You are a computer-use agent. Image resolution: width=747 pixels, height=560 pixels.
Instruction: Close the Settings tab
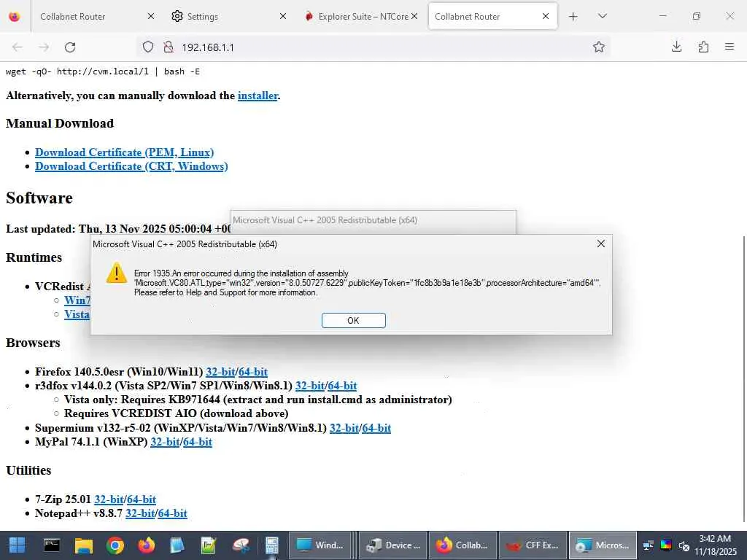tap(283, 16)
